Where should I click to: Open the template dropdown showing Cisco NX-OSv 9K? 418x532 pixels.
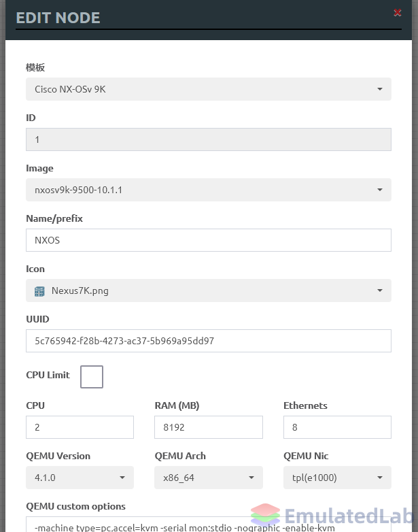pos(209,89)
